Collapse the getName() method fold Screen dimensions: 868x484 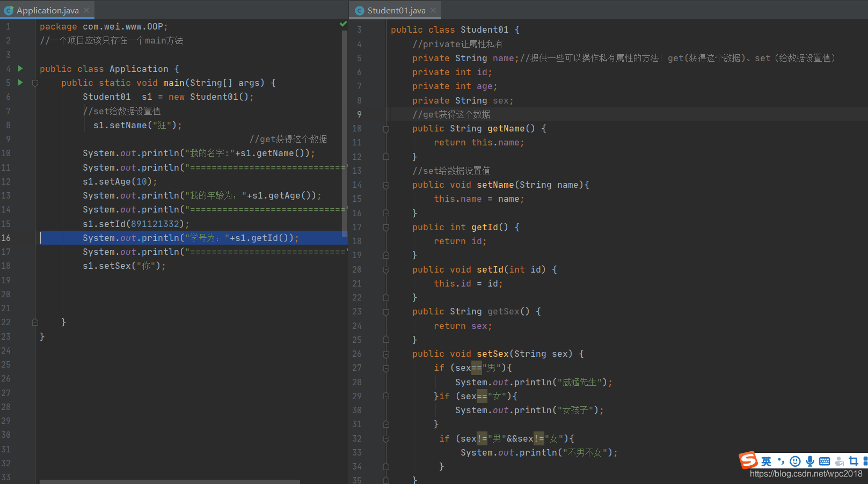click(x=386, y=129)
